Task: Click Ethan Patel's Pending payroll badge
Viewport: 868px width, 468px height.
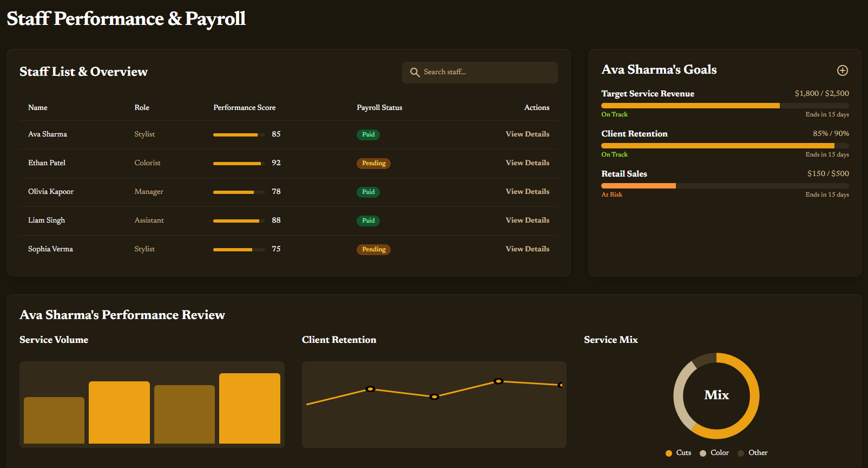Action: [373, 164]
